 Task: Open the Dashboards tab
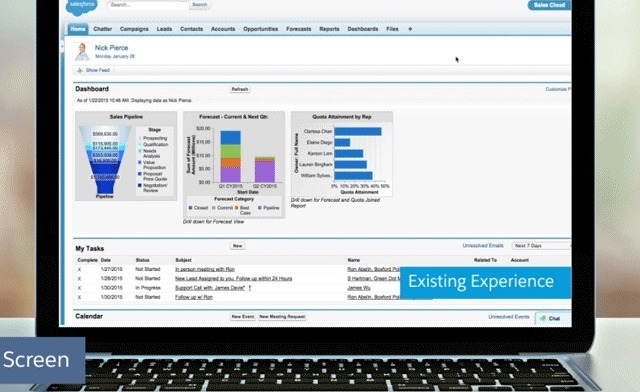(363, 29)
